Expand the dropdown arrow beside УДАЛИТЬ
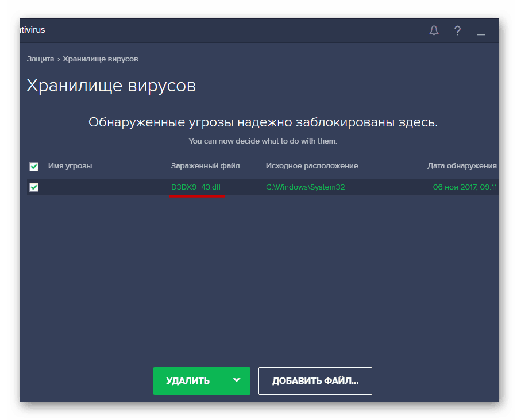 click(237, 381)
